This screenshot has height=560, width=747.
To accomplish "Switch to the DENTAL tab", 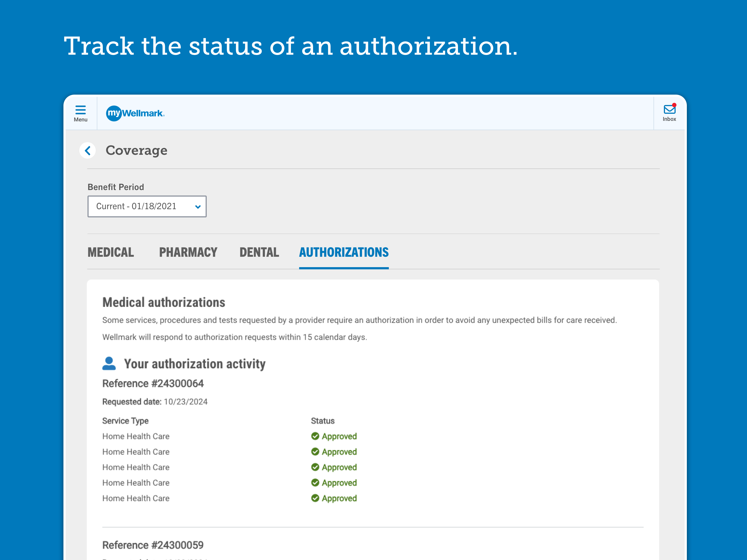I will pos(259,252).
